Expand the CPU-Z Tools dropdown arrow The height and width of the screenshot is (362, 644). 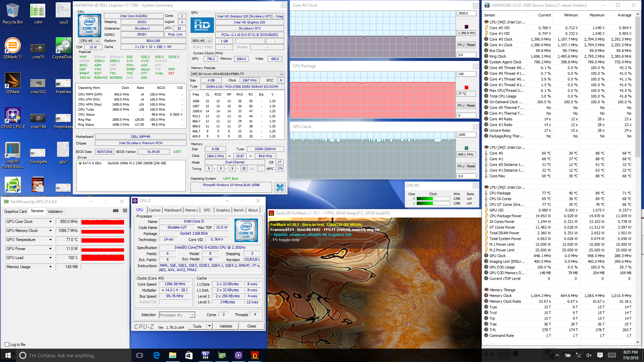(x=209, y=326)
